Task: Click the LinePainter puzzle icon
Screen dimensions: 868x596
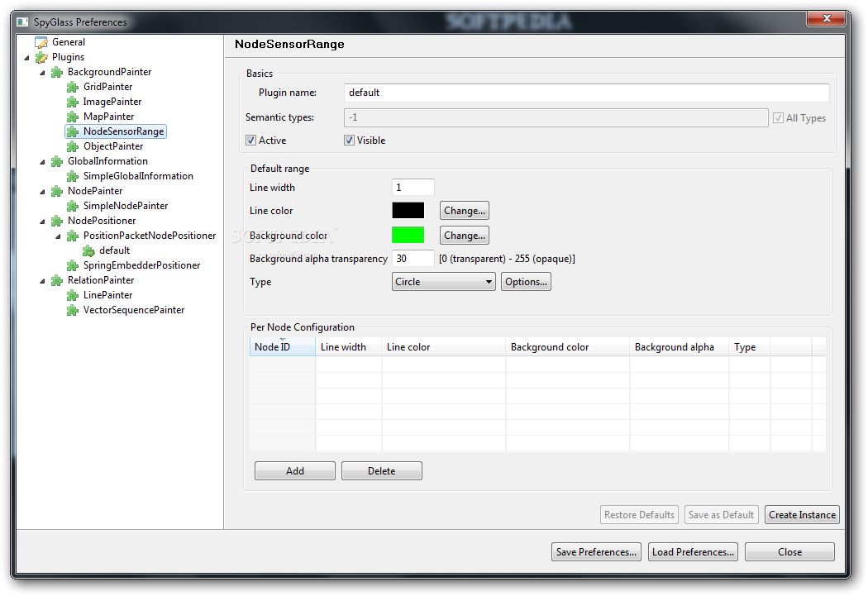Action: pos(73,296)
